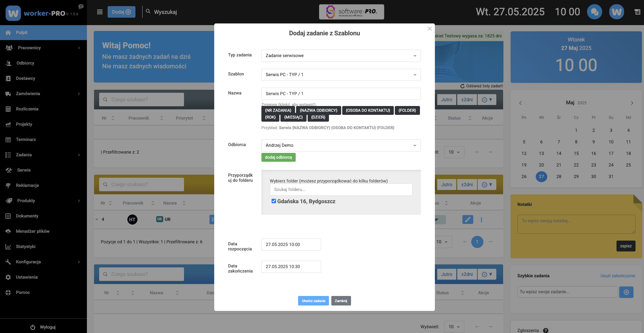Insert the {NAZWA ODBIORCY} variable tag

[x=318, y=110]
